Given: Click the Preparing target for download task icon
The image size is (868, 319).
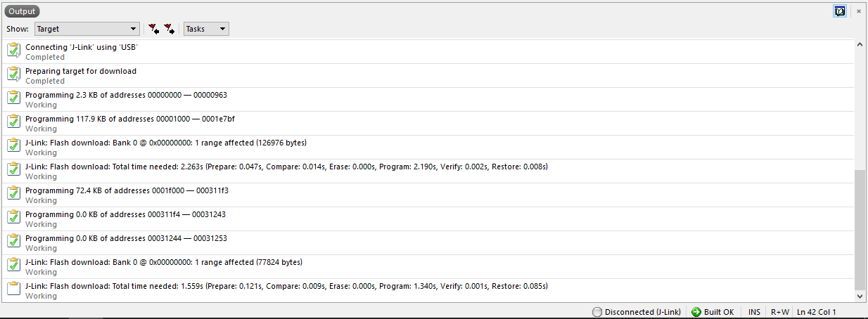Looking at the screenshot, I should pyautogui.click(x=13, y=75).
